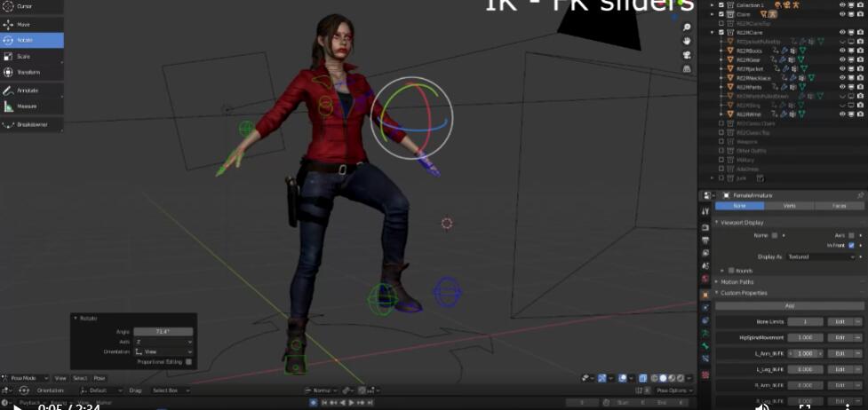Switch perspective/orthographic with the grid icon
The height and width of the screenshot is (410, 868).
[687, 68]
